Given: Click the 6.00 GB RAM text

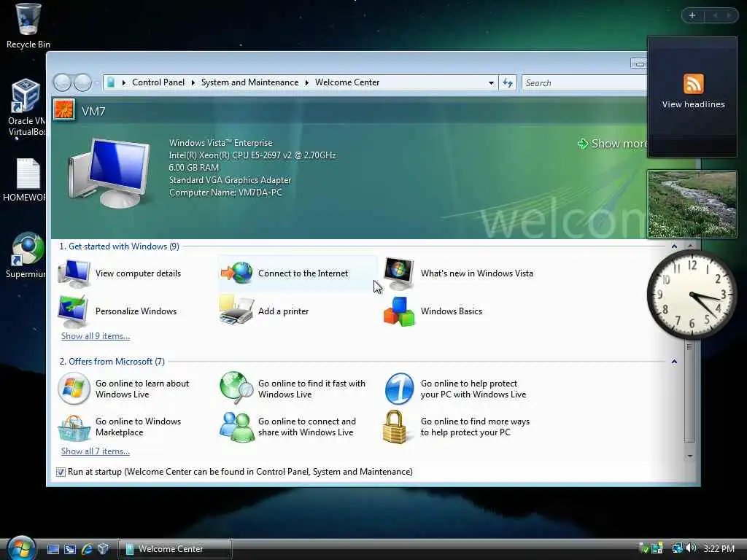Looking at the screenshot, I should point(193,168).
